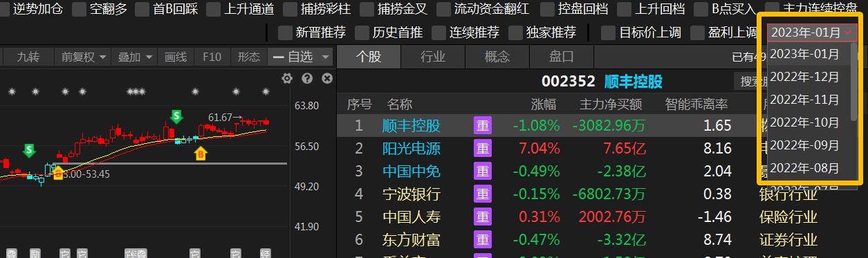Click the yellow B buy arrow marker

(x=201, y=154)
